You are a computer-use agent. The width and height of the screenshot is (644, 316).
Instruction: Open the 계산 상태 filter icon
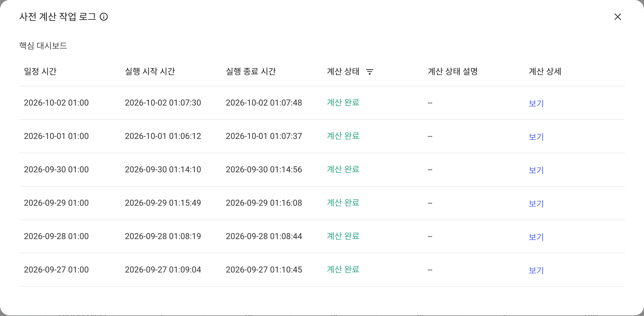370,72
